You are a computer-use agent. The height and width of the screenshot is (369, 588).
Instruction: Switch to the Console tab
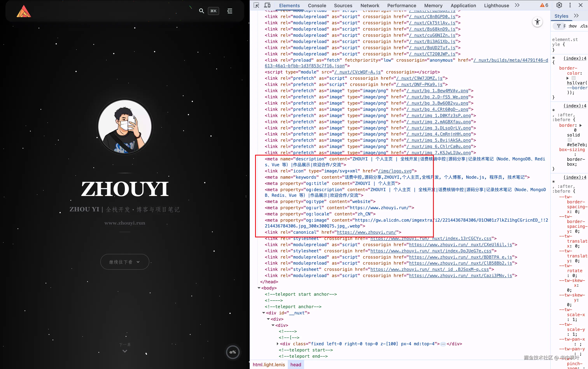click(x=317, y=5)
